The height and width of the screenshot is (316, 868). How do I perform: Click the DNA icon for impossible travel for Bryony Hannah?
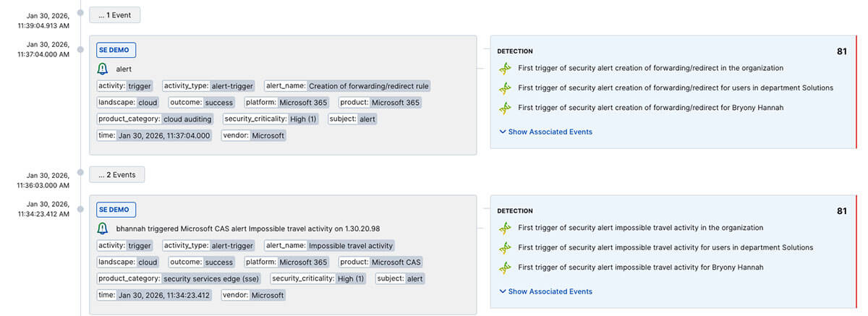pos(505,268)
